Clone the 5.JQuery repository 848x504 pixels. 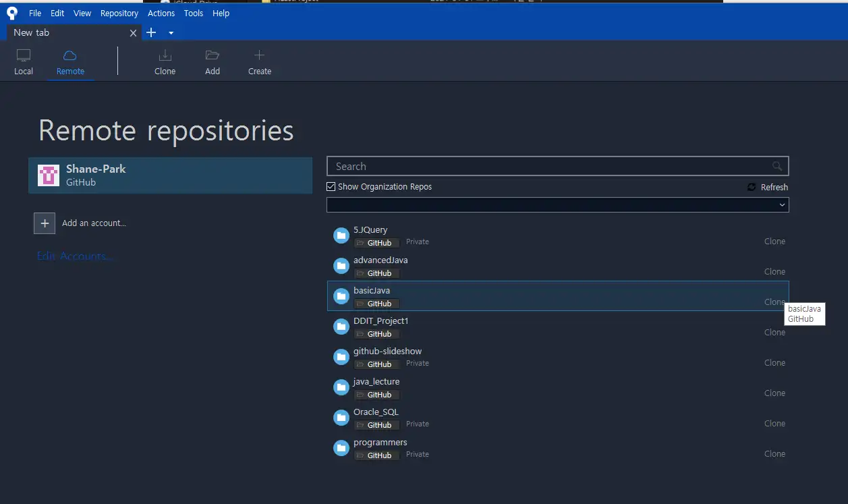[774, 242]
